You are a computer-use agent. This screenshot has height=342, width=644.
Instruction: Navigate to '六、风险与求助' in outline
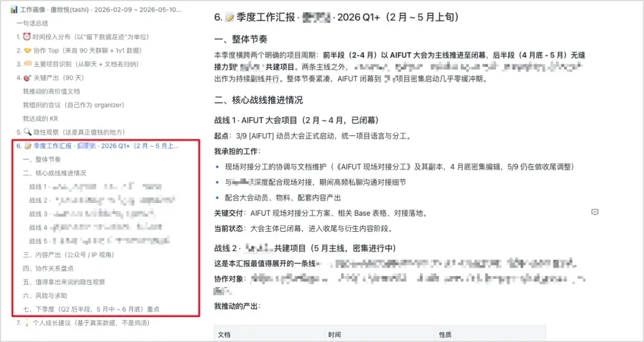click(45, 295)
